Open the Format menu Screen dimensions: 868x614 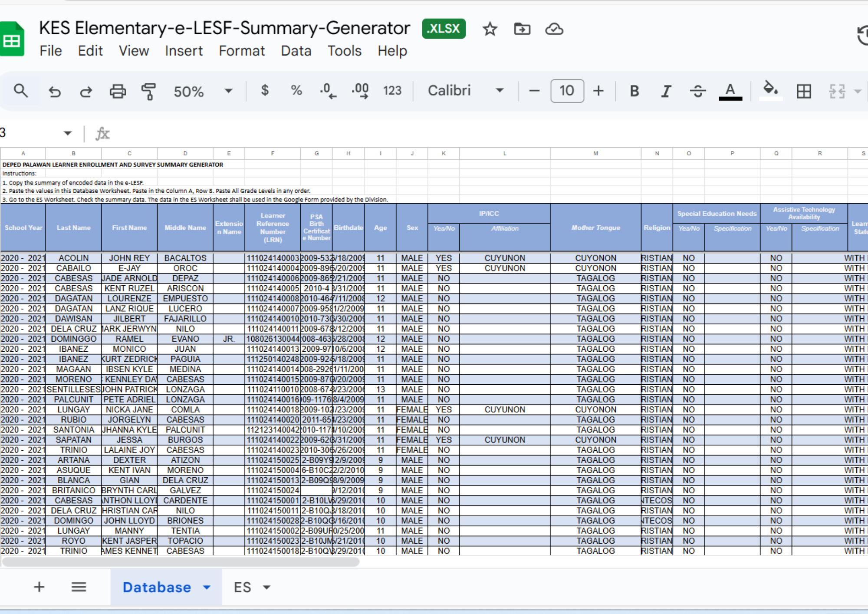click(242, 51)
